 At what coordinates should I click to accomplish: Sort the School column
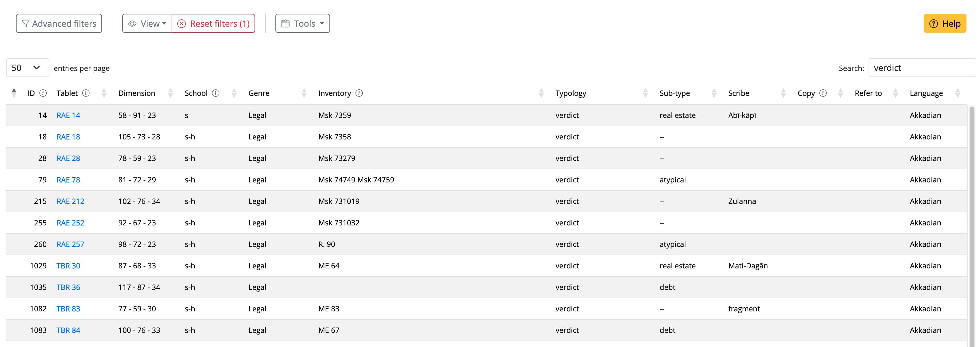234,93
